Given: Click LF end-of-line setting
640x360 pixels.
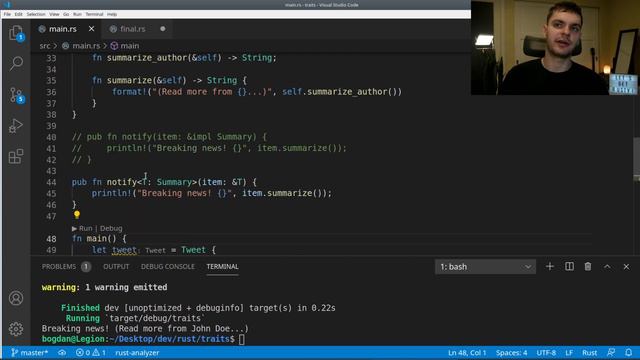Looking at the screenshot, I should click(569, 353).
